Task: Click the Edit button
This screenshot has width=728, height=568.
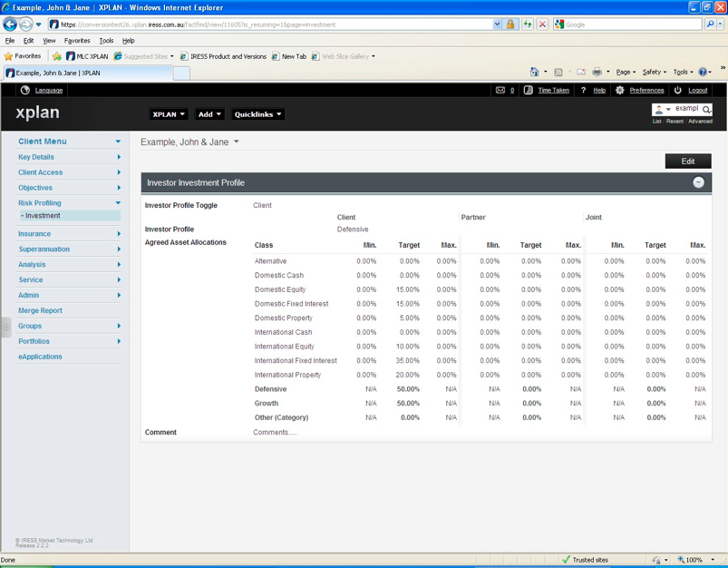Action: click(x=688, y=162)
